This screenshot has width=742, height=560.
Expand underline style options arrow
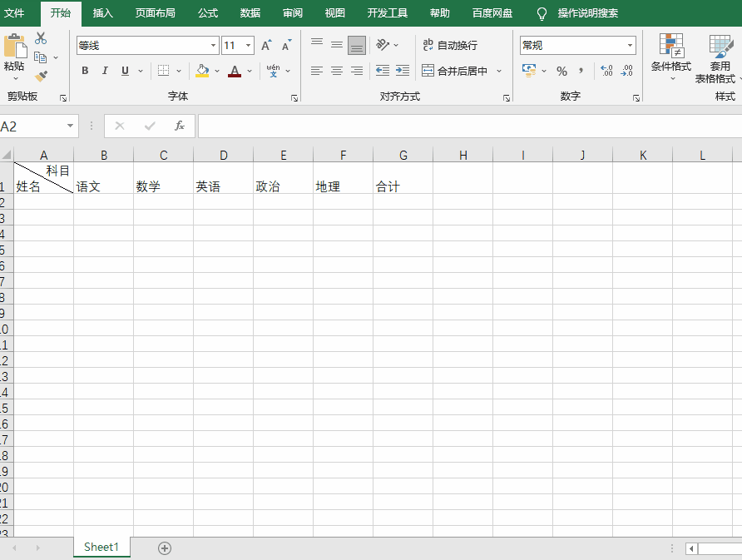click(141, 71)
